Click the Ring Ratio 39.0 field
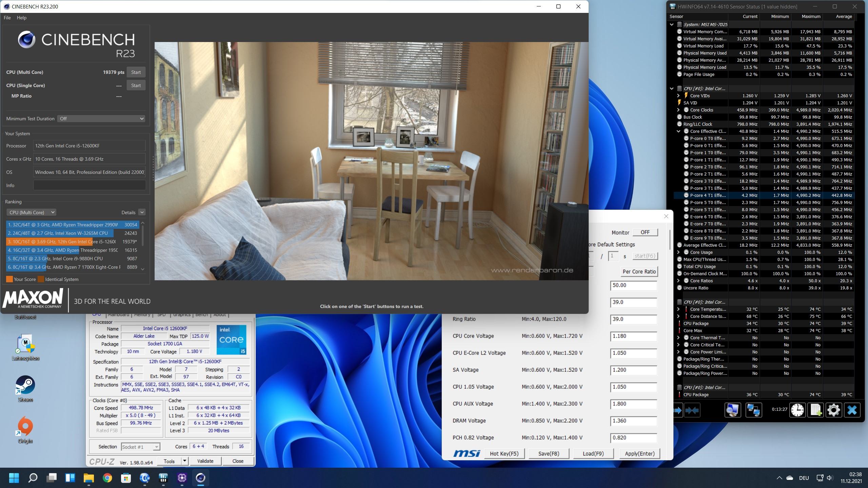Image resolution: width=868 pixels, height=488 pixels. [x=633, y=319]
